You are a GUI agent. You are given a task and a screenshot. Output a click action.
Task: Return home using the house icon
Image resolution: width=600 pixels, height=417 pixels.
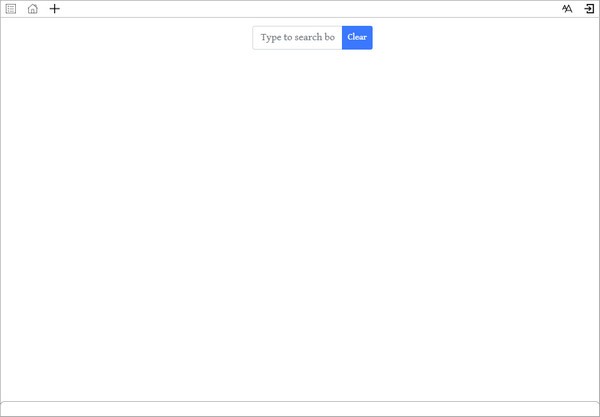pyautogui.click(x=33, y=9)
